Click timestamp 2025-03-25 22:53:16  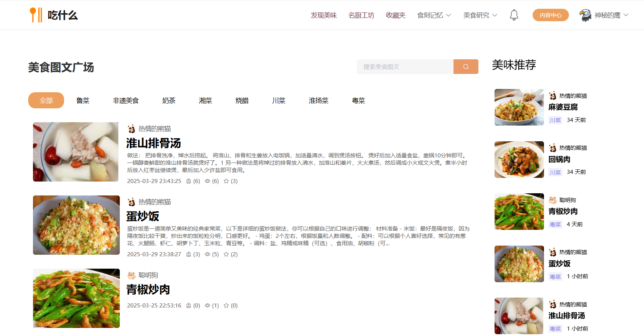pyautogui.click(x=154, y=306)
